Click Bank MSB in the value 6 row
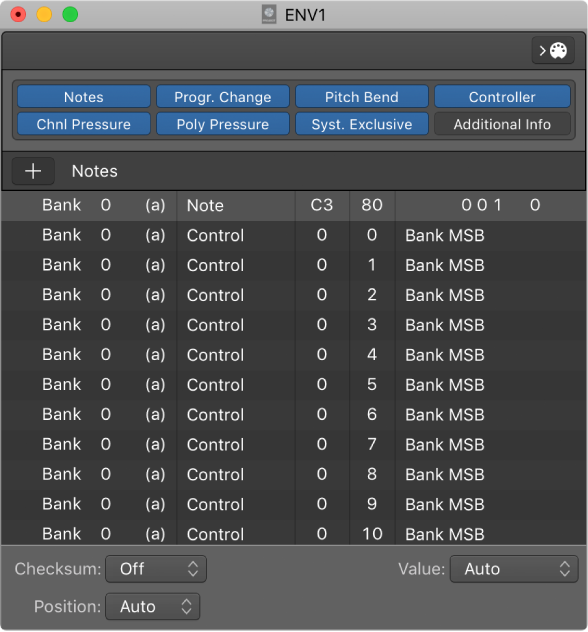Screen dimensions: 588x632 445,415
